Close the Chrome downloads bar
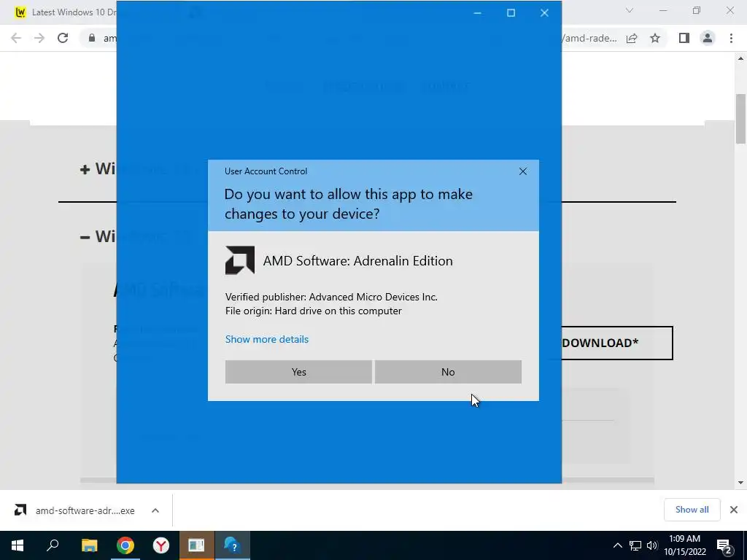This screenshot has width=747, height=560. tap(734, 510)
